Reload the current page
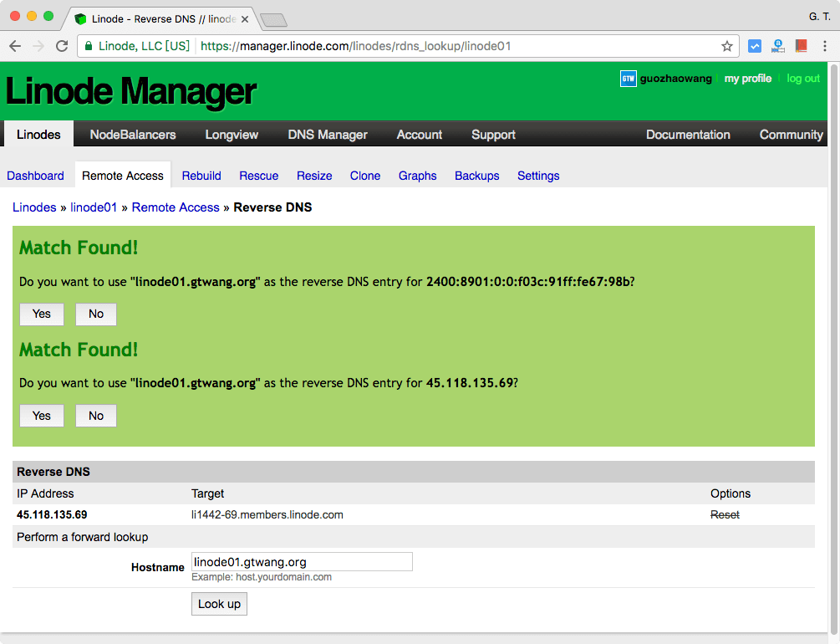The image size is (840, 644). (61, 46)
